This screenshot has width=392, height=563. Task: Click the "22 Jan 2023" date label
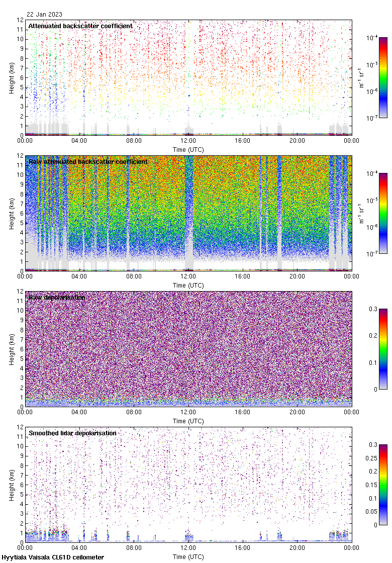pos(44,15)
